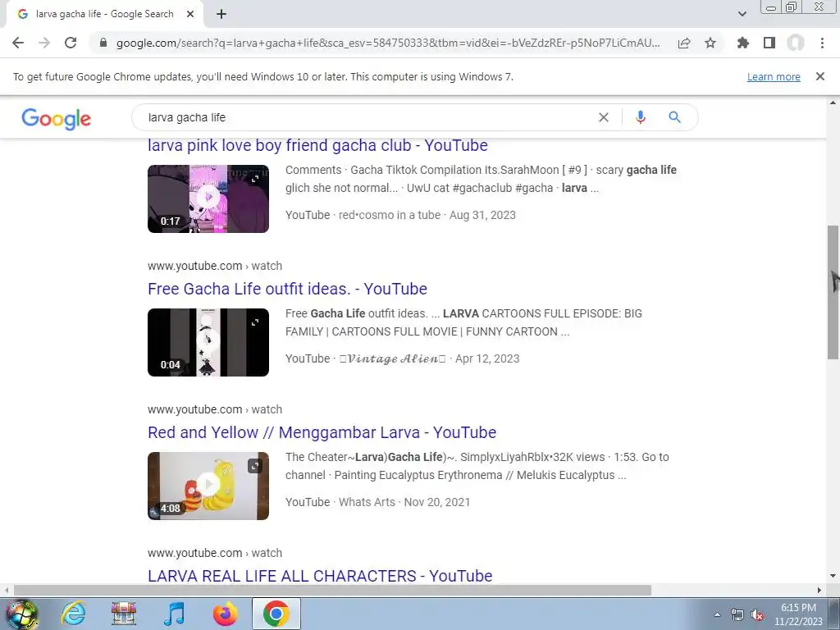Open larva pink love boy friend result
Viewport: 840px width, 630px height.
pos(317,145)
